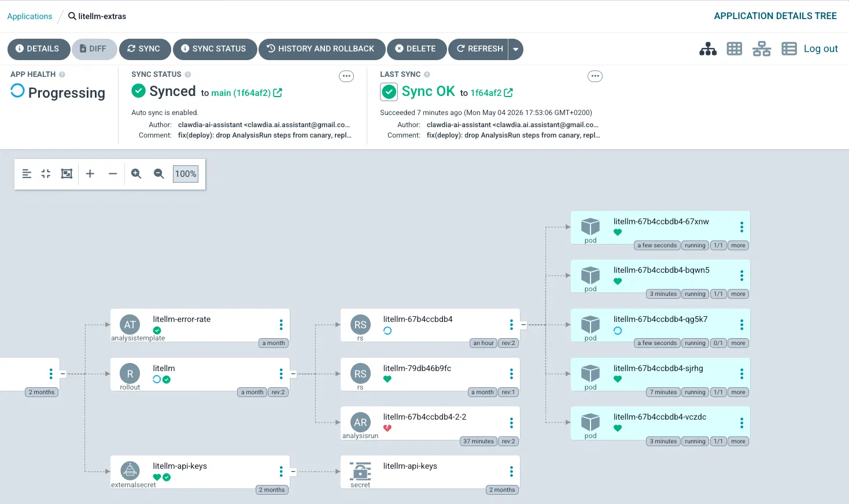
Task: Click the zoom out magnifier icon
Action: (x=158, y=173)
